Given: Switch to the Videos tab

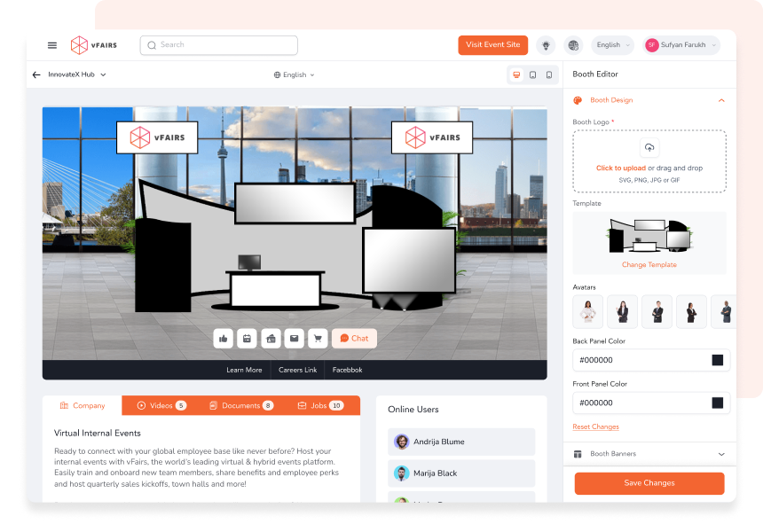Looking at the screenshot, I should coord(161,405).
